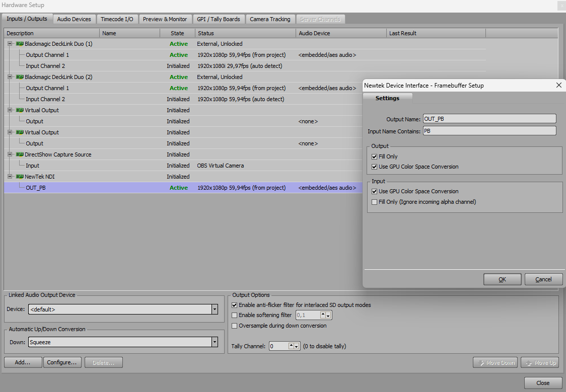Select Input Channel 2 with 29,97fps status

tap(245, 66)
